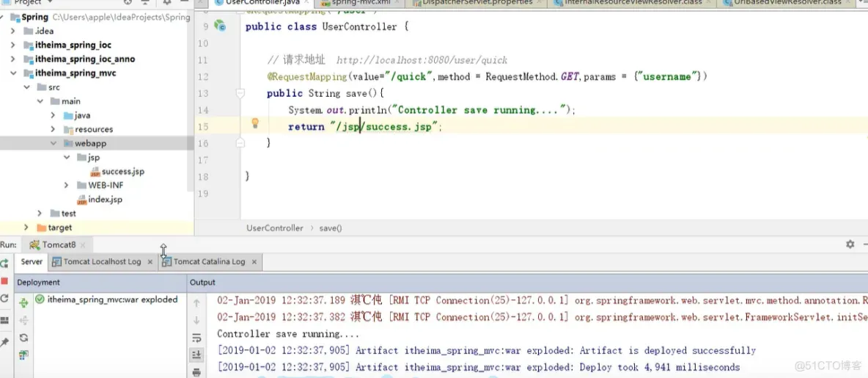
Task: Click the green check icon beside itheima_spring_mvc:war exploded
Action: pos(40,299)
